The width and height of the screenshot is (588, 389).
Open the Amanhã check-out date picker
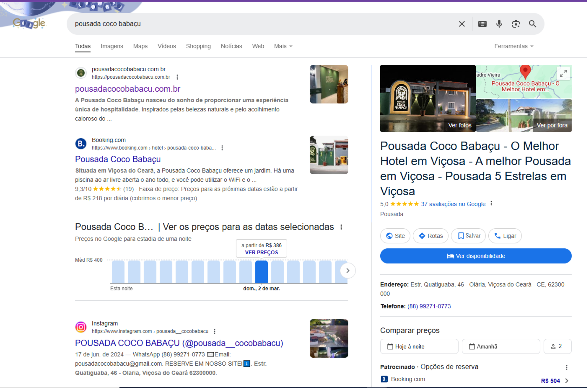[x=501, y=346]
